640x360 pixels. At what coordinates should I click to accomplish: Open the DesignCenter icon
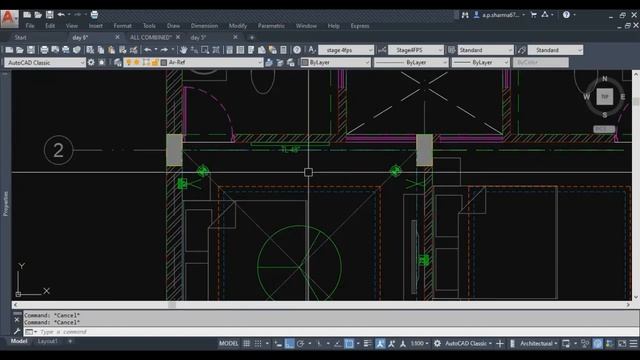pos(240,50)
